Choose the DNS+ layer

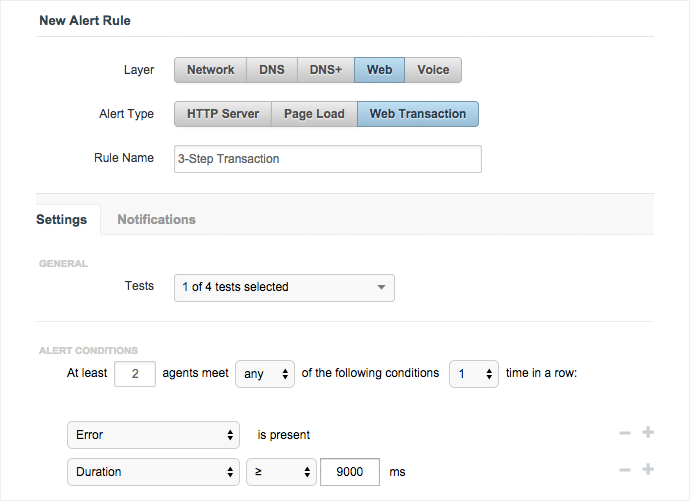pos(325,70)
